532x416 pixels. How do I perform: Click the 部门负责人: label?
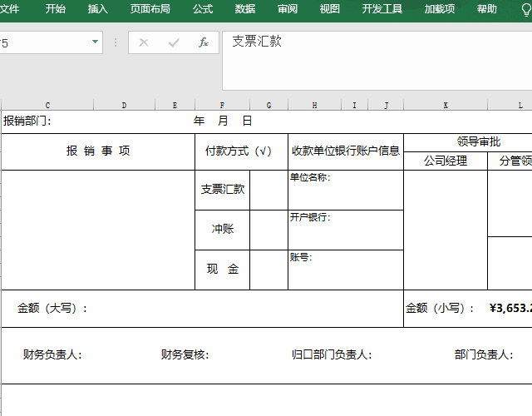484,355
